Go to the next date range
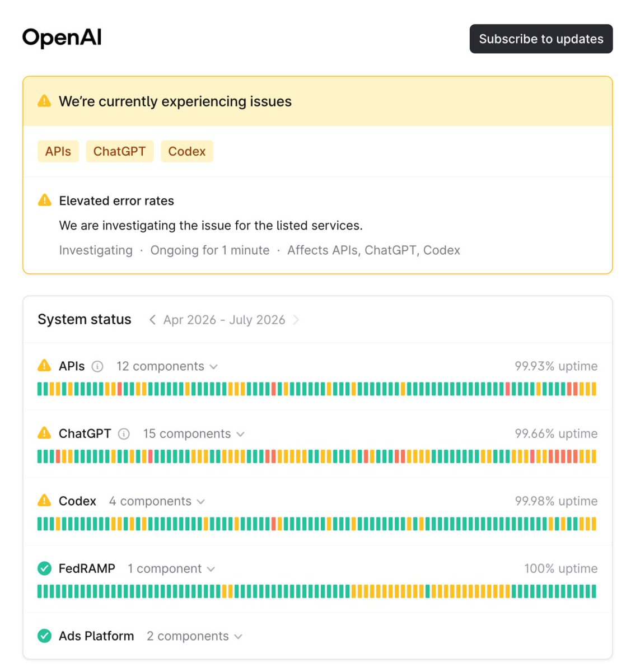 [296, 320]
